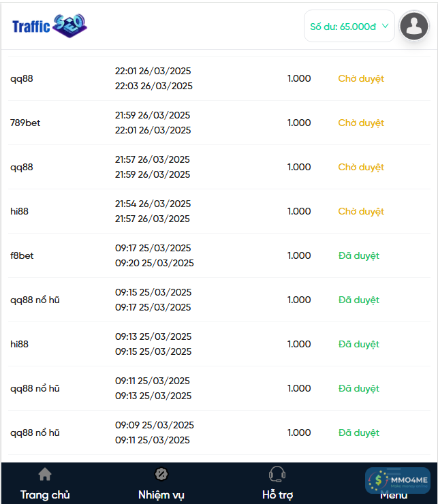Select the 789bet task name
Screen dimensions: 438x504
coord(25,123)
